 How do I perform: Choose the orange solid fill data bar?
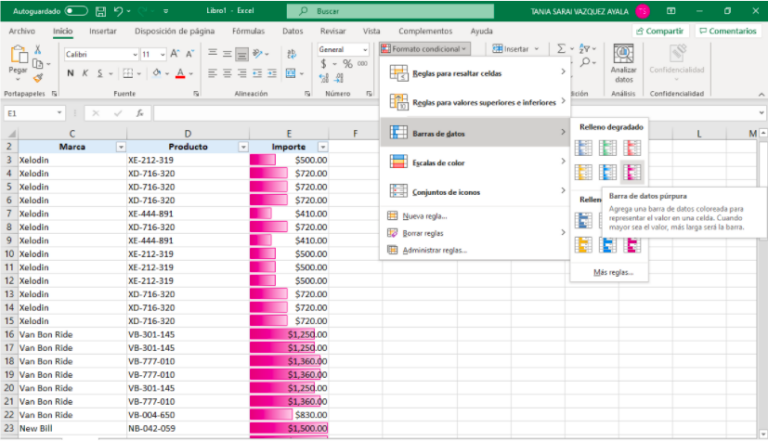pyautogui.click(x=583, y=244)
